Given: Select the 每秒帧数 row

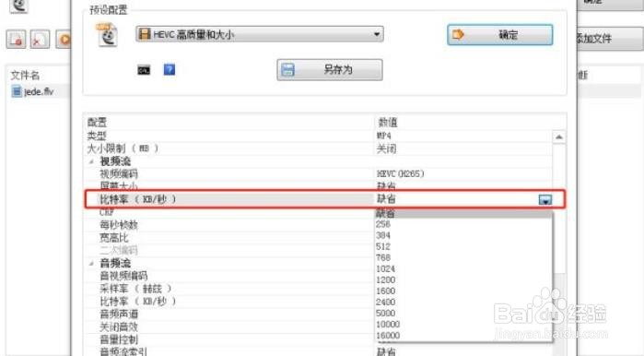Looking at the screenshot, I should click(119, 225).
